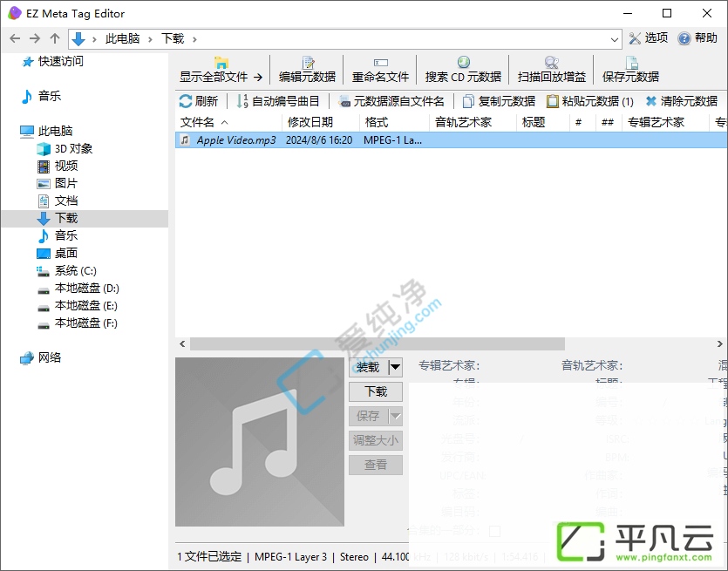Screen dimensions: 728x571
Task: Click 自动编号曲目 auto-number tracks
Action: (278, 101)
